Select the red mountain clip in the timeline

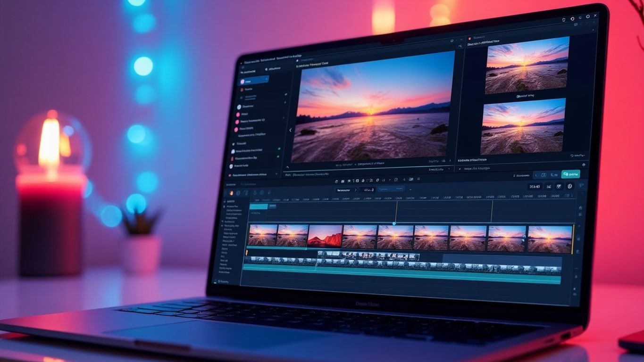pyautogui.click(x=325, y=236)
